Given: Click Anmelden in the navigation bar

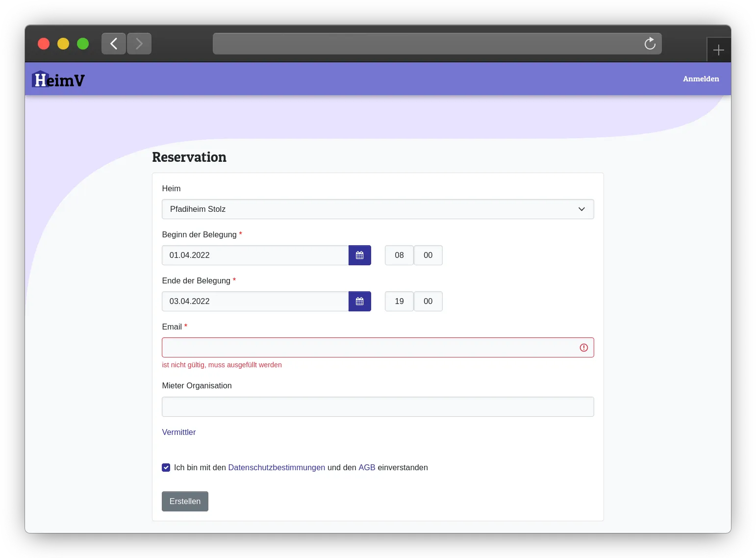Looking at the screenshot, I should (701, 79).
